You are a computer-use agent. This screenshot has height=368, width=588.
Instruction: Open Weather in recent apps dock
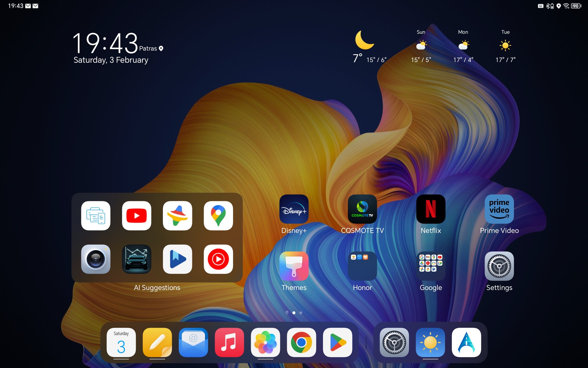[x=430, y=342]
